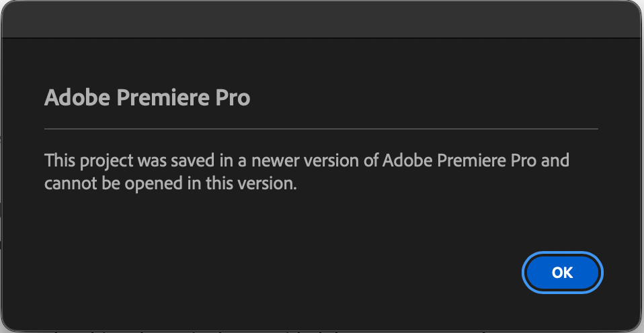Click the word "and" ending the first line
This screenshot has width=644, height=333.
557,161
